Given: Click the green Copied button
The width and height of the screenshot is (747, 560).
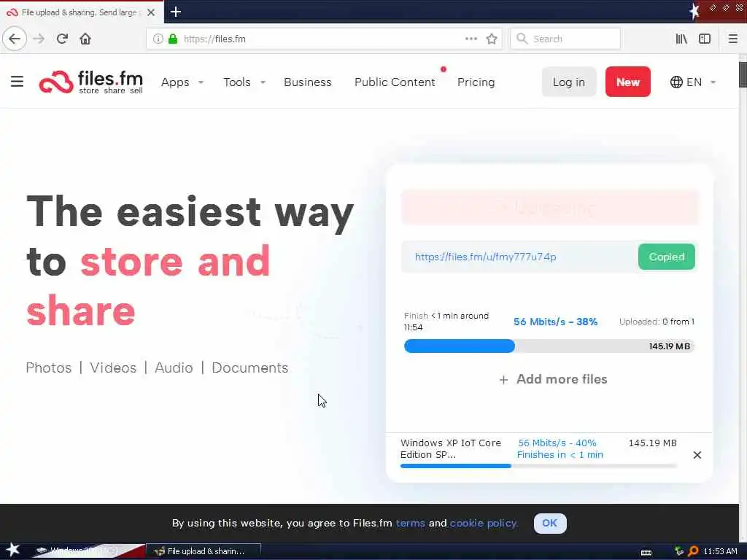Looking at the screenshot, I should click(666, 257).
